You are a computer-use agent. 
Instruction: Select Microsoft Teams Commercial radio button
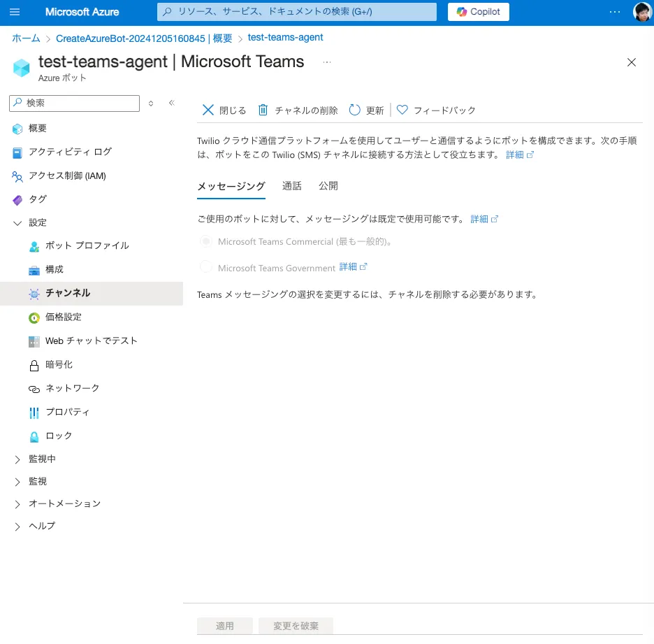pyautogui.click(x=206, y=241)
